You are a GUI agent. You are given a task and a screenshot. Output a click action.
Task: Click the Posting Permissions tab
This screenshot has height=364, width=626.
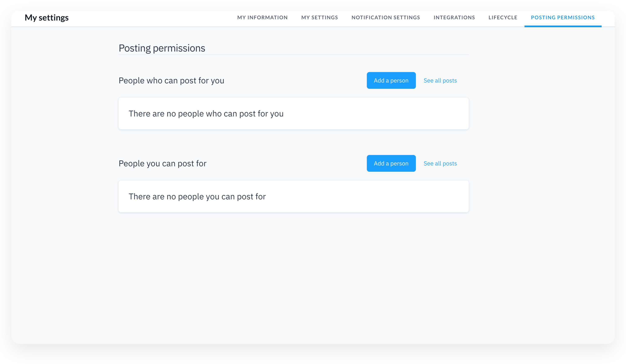point(563,18)
